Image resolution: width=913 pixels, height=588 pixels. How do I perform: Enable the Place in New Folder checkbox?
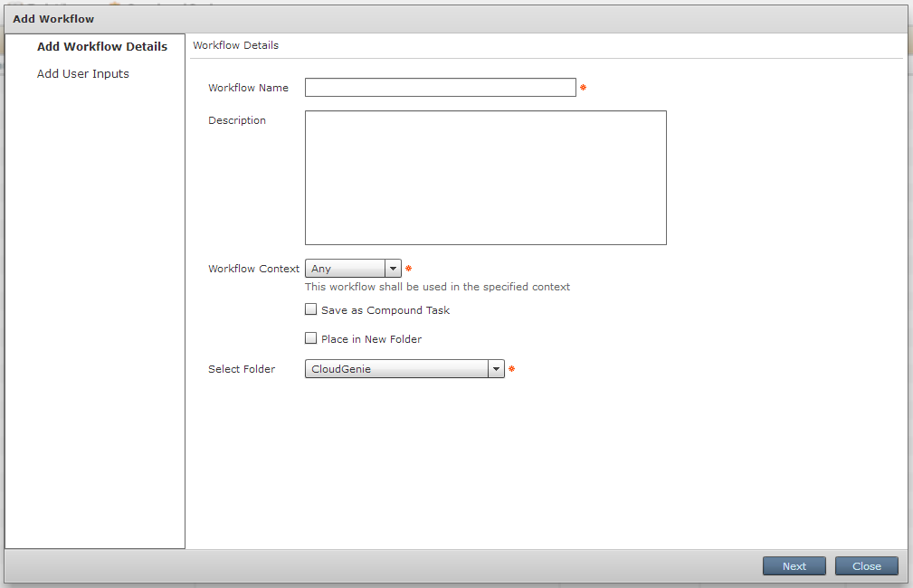pos(311,338)
